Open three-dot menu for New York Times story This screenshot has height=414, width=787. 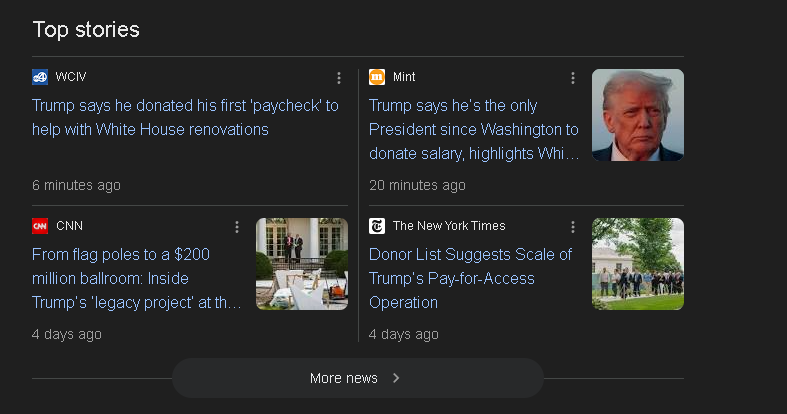point(573,227)
